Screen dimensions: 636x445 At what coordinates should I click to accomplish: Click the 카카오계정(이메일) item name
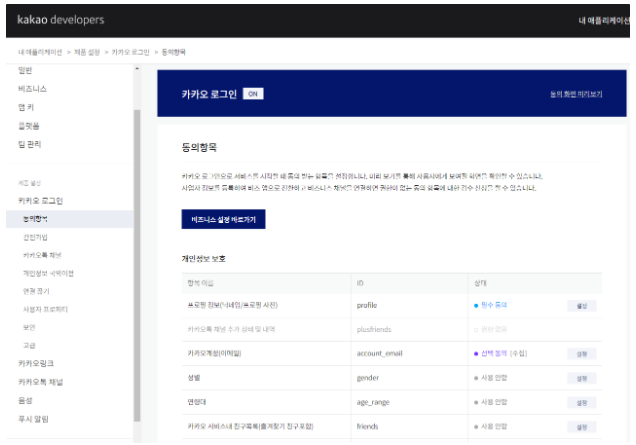pos(214,353)
